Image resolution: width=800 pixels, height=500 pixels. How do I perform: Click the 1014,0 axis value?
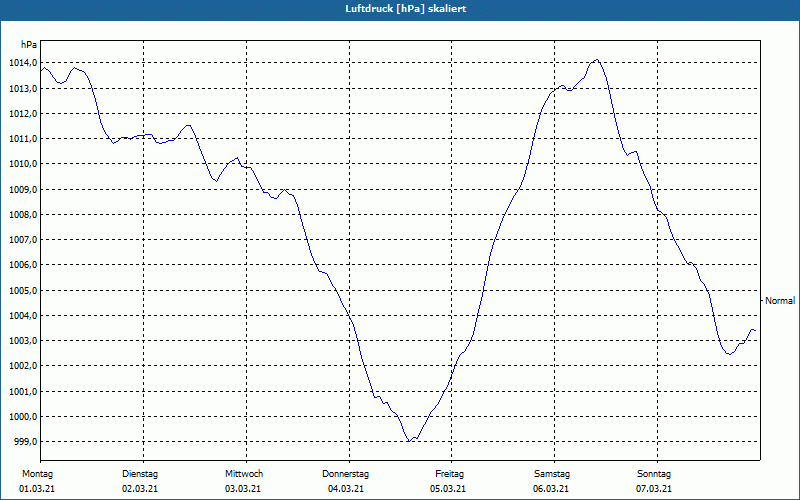23,63
